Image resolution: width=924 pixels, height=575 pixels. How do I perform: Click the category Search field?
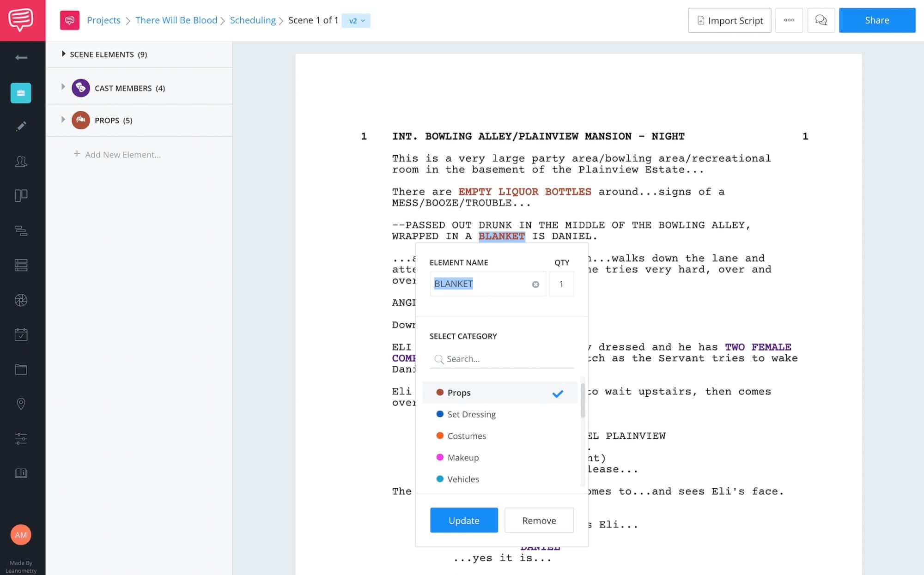(x=502, y=359)
